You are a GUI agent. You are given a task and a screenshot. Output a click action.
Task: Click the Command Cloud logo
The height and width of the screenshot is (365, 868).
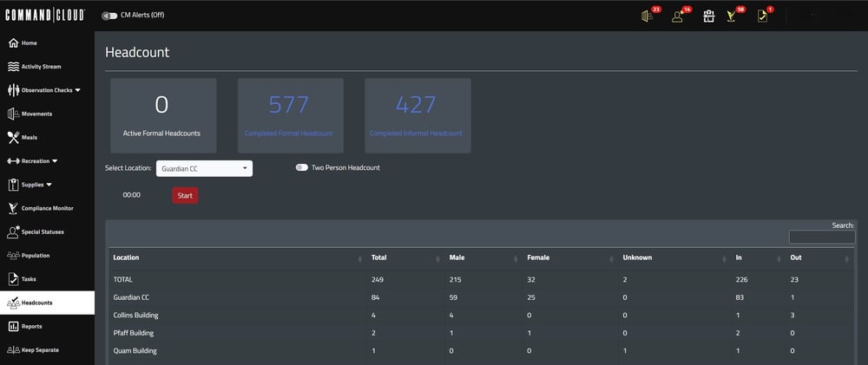point(45,16)
